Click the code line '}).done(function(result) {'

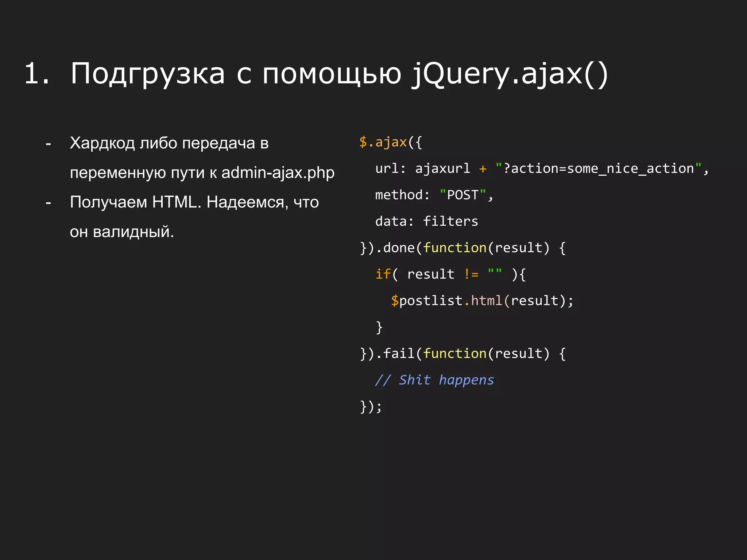pyautogui.click(x=463, y=248)
